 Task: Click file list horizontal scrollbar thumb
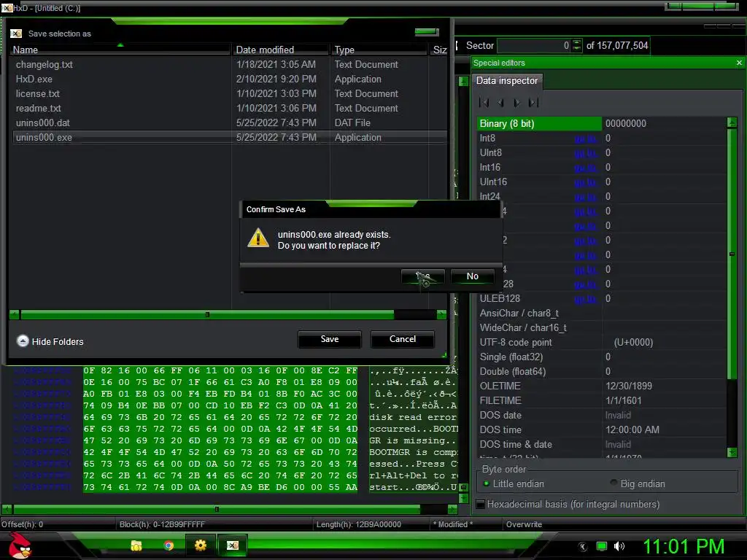point(207,314)
